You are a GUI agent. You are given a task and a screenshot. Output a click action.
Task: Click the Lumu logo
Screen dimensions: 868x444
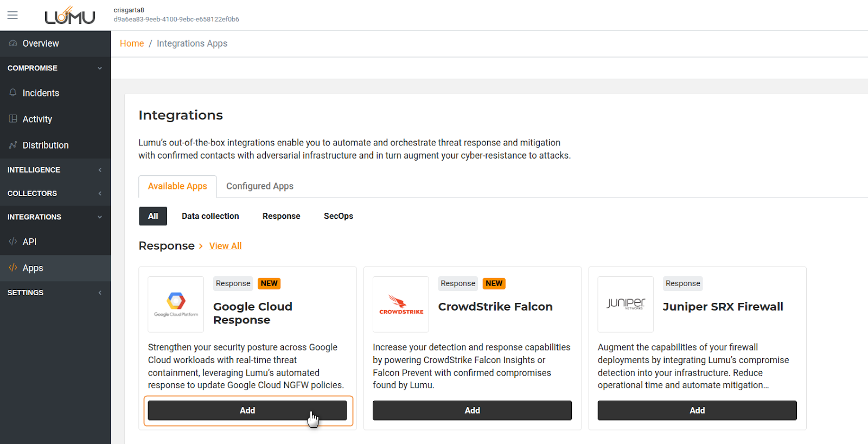[69, 16]
